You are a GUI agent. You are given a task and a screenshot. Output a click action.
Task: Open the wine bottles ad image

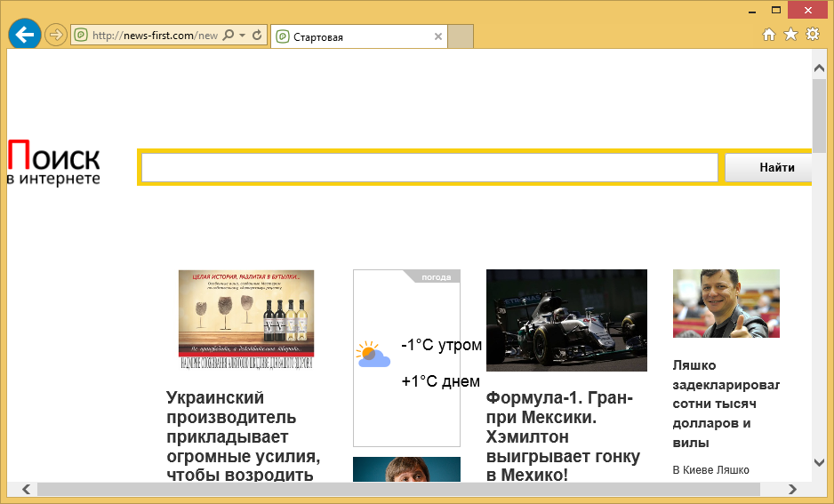246,319
